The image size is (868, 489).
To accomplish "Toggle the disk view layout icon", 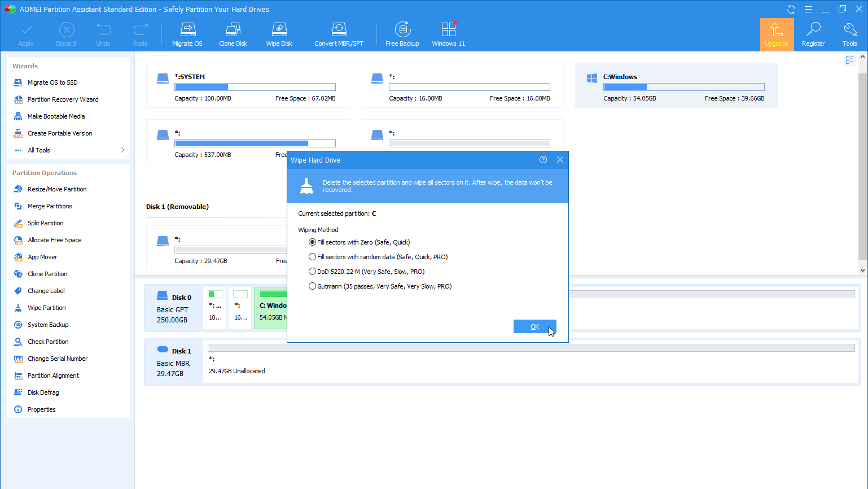I will point(849,60).
